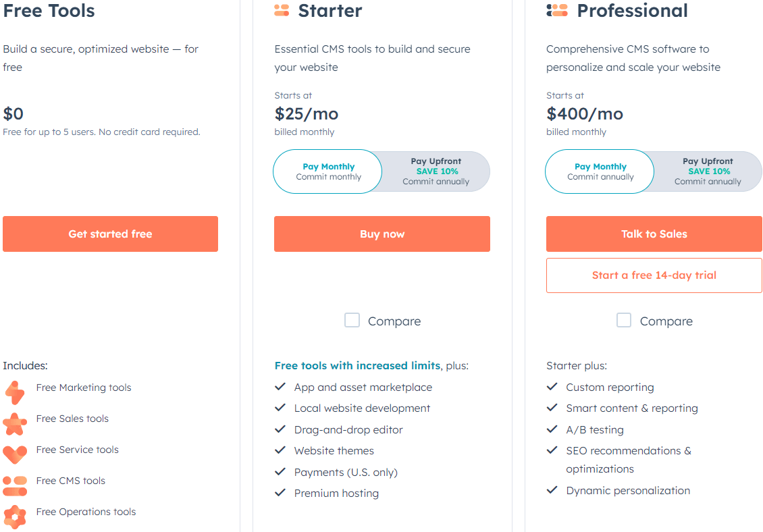
Task: Click the Talk to Sales button
Action: click(x=654, y=234)
